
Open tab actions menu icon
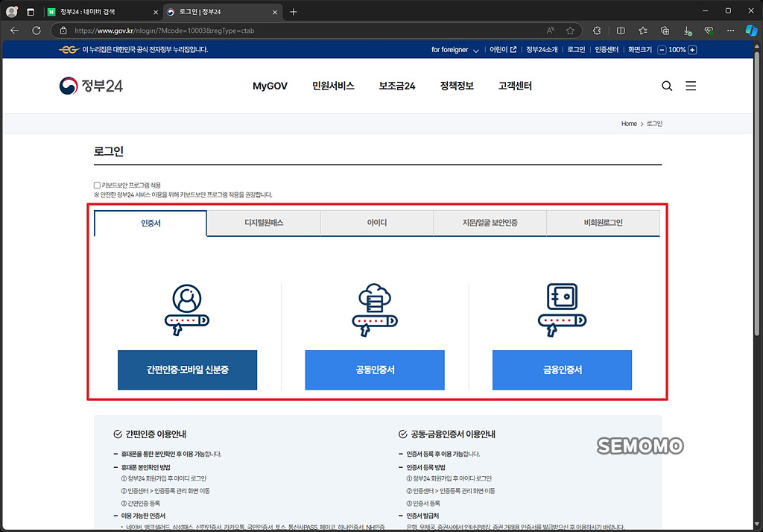(30, 12)
